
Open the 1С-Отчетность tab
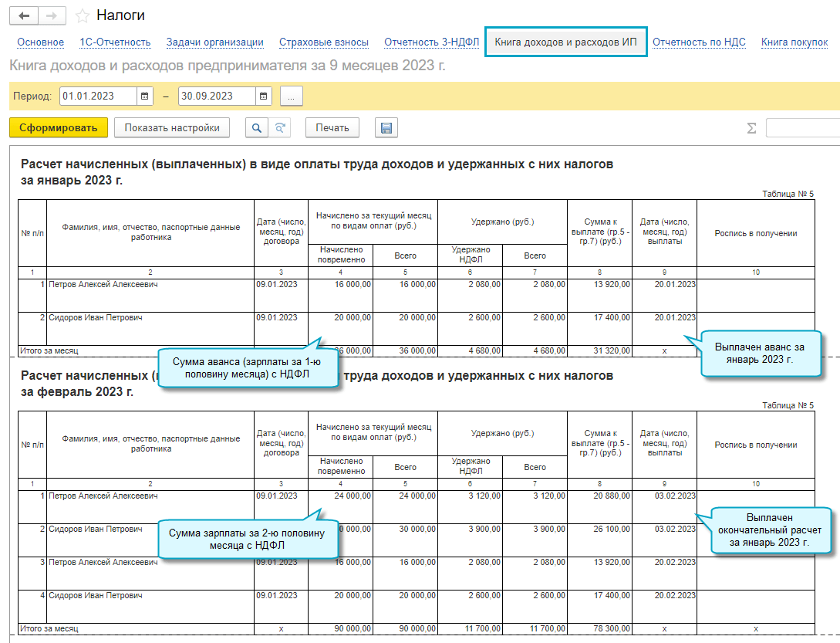[x=115, y=42]
